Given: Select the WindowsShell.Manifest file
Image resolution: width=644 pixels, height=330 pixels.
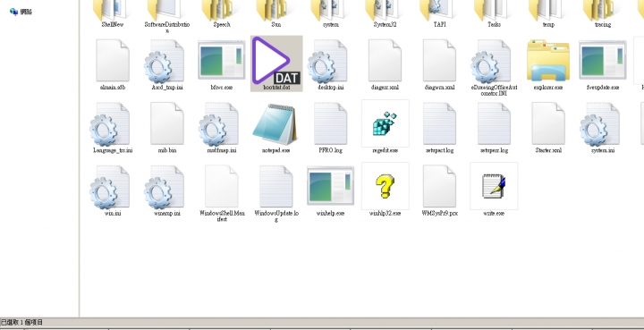Looking at the screenshot, I should [x=222, y=186].
